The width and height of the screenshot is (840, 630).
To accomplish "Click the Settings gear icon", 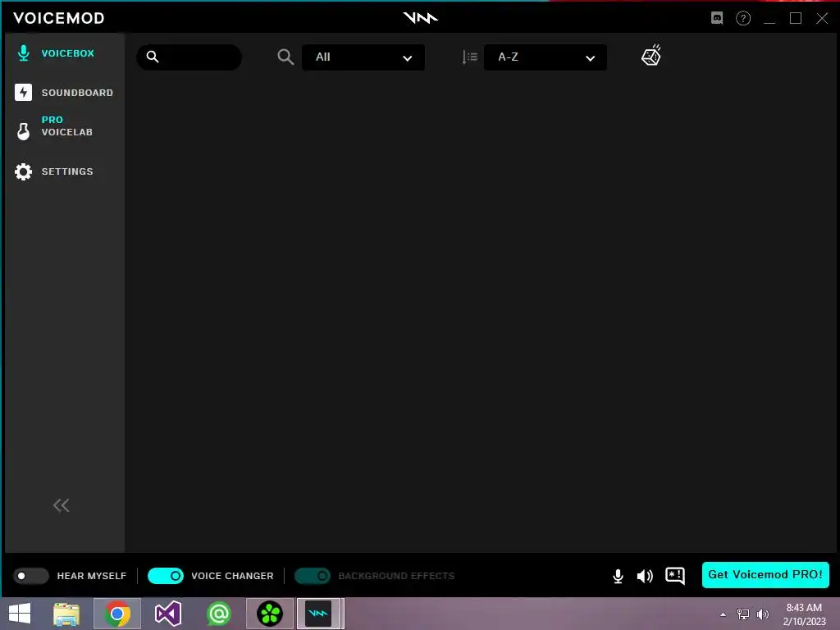I will click(23, 171).
